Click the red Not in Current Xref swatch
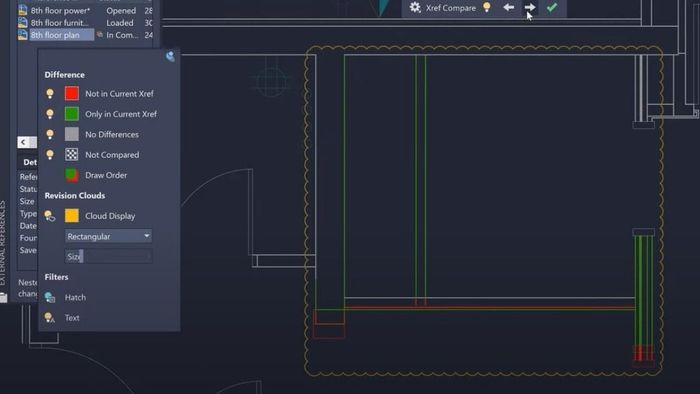700x394 pixels. (71, 93)
